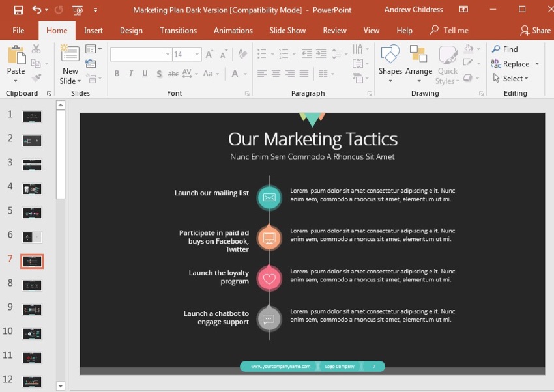Switch to the Animations ribbon tab
554x392 pixels.
233,30
